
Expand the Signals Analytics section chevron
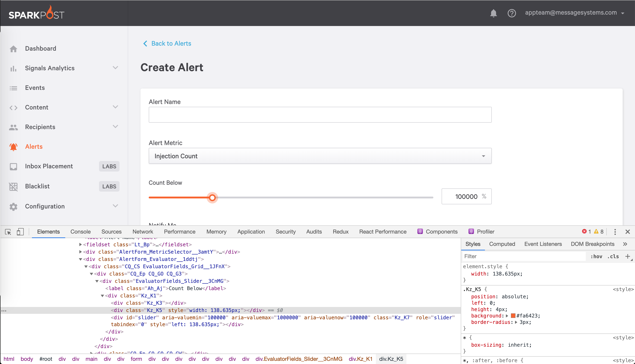(x=115, y=68)
